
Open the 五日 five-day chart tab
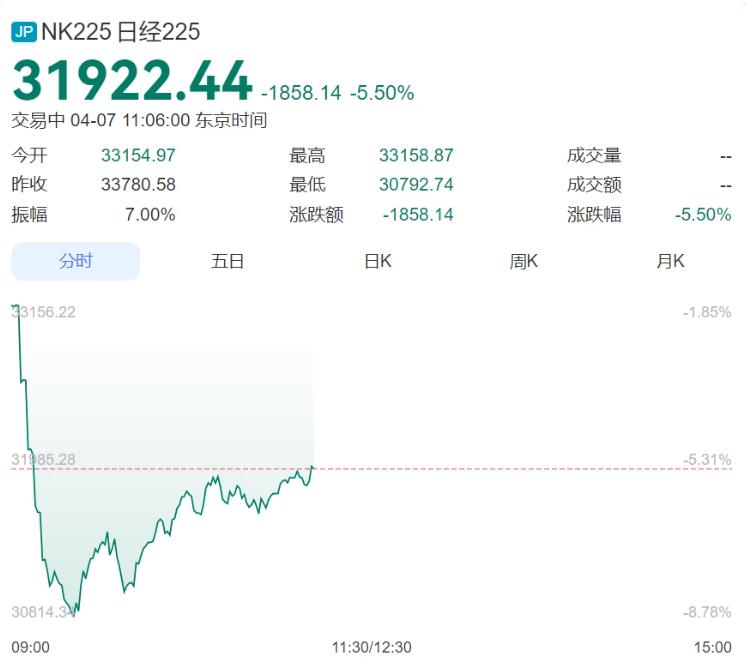pos(227,261)
